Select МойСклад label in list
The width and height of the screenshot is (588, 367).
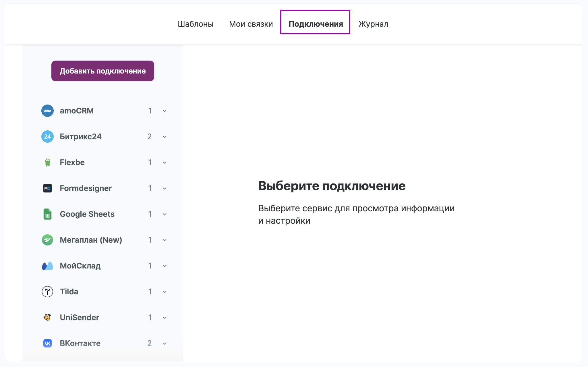pos(80,266)
